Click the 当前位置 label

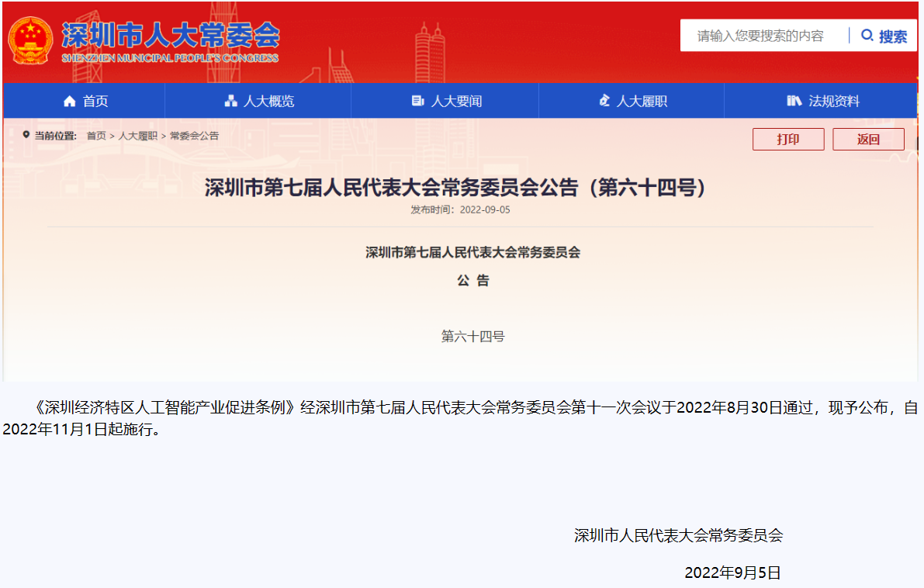[x=55, y=136]
